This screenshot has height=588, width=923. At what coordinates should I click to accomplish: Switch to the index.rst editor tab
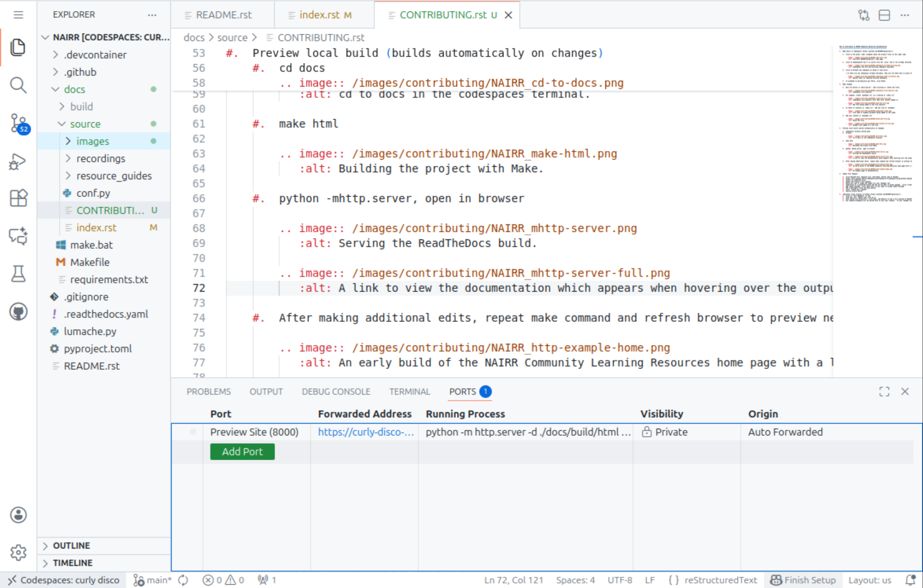[324, 15]
